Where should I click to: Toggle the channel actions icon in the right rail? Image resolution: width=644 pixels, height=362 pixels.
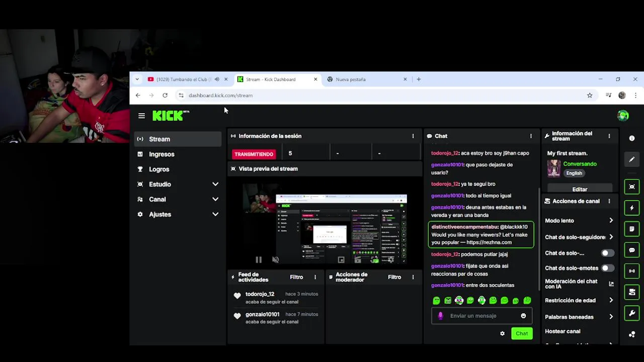point(632,292)
